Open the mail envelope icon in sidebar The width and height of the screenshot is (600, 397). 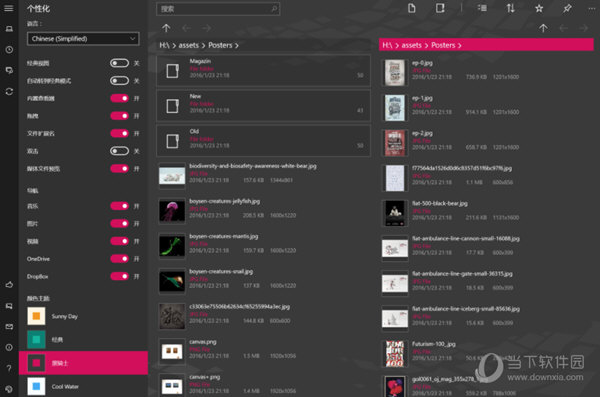pyautogui.click(x=9, y=327)
